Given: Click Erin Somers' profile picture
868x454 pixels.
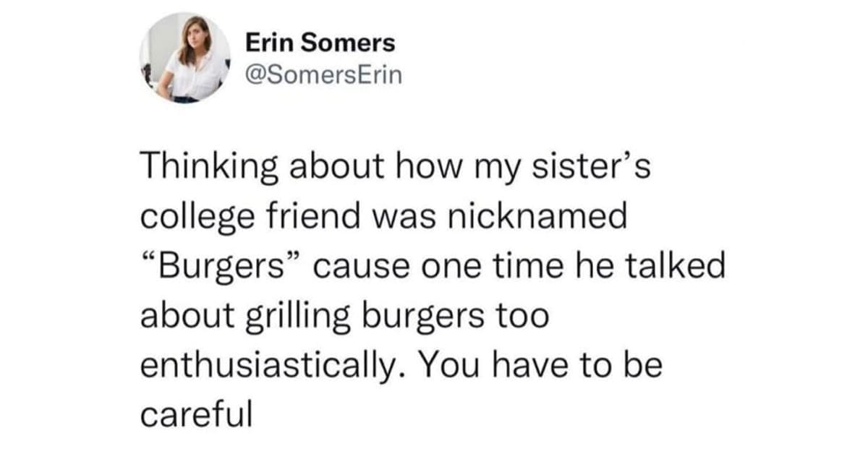Looking at the screenshot, I should [x=184, y=59].
